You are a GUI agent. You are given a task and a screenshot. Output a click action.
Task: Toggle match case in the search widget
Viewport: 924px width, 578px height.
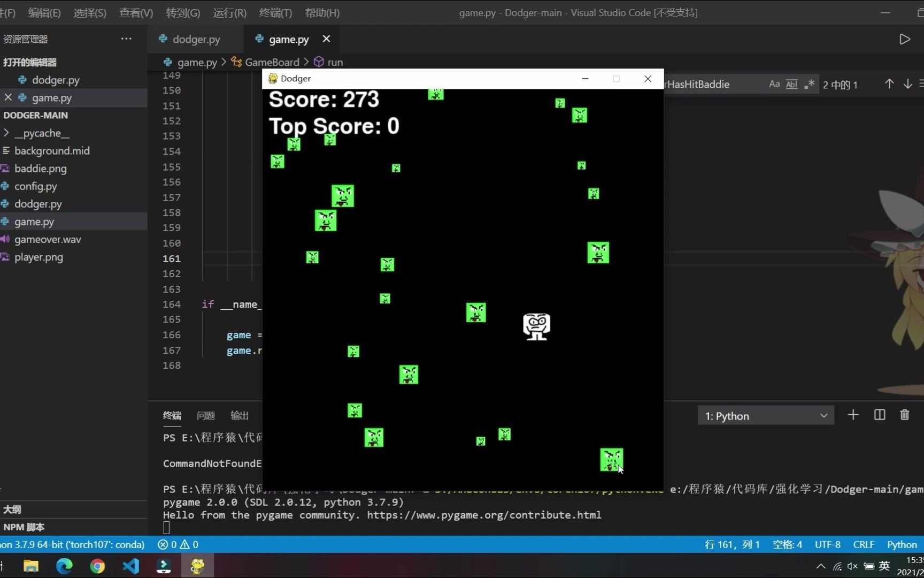(x=774, y=84)
